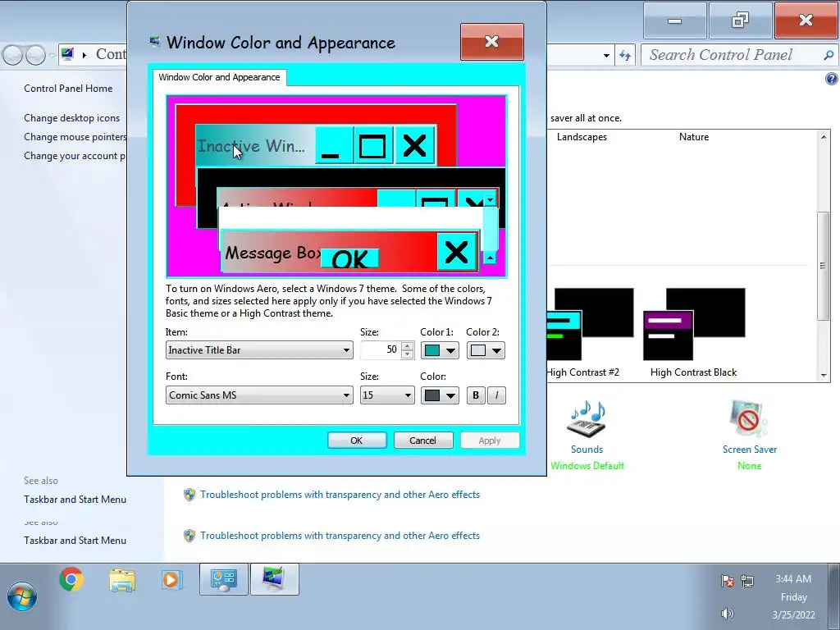Switch to Control Panel taskbar button
840x630 pixels.
(224, 580)
